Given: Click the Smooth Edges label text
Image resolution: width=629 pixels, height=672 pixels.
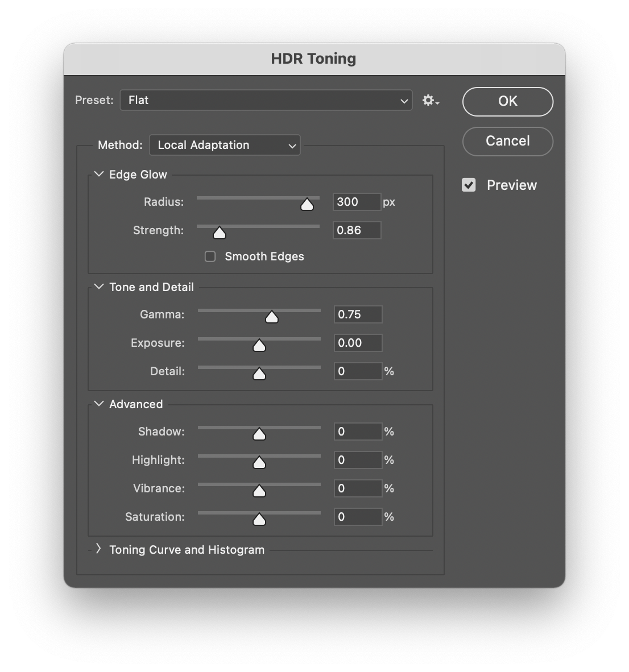Looking at the screenshot, I should click(264, 256).
